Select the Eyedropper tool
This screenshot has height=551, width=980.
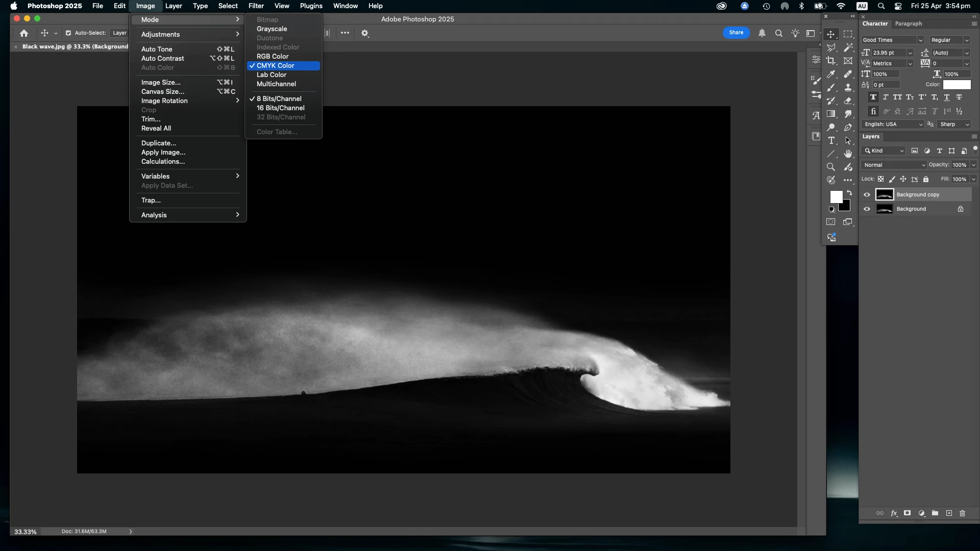[x=831, y=74]
